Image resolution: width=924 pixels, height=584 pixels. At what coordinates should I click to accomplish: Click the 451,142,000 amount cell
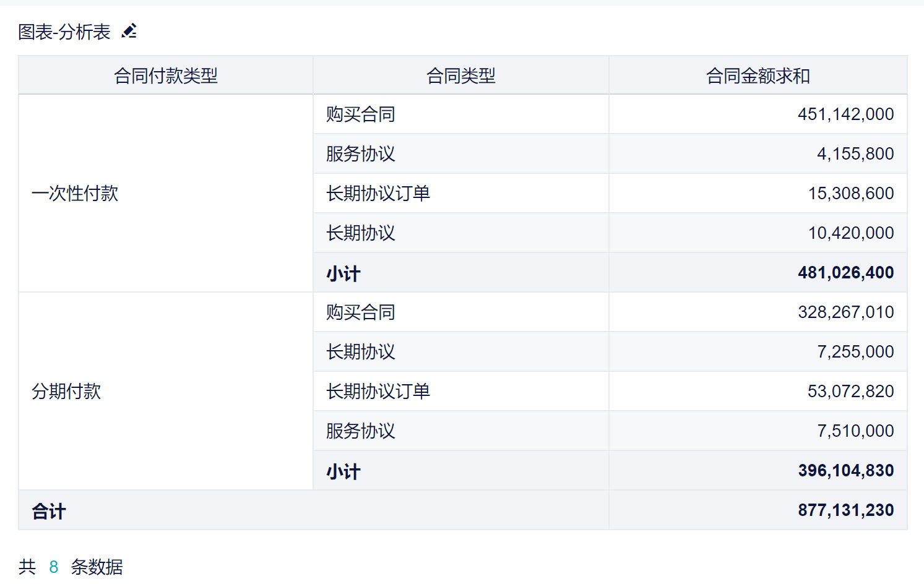click(x=845, y=114)
